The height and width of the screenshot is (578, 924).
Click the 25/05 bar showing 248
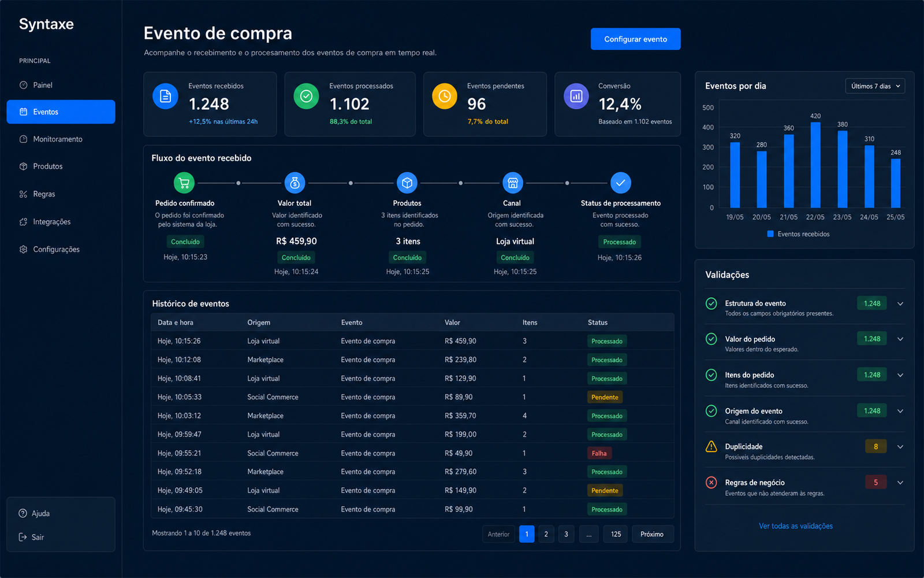coord(896,183)
